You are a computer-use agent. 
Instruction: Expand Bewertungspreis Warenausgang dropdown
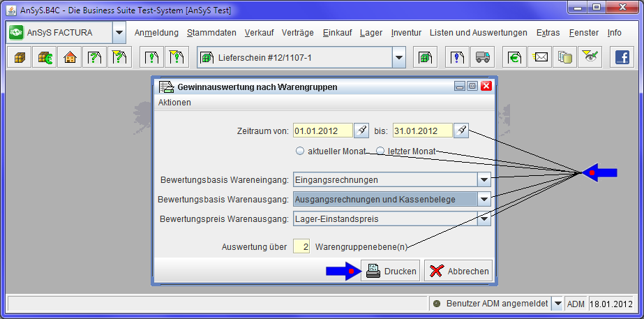tap(484, 219)
